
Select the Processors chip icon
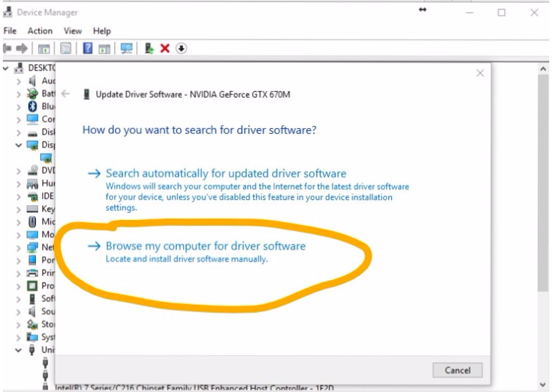click(x=32, y=286)
